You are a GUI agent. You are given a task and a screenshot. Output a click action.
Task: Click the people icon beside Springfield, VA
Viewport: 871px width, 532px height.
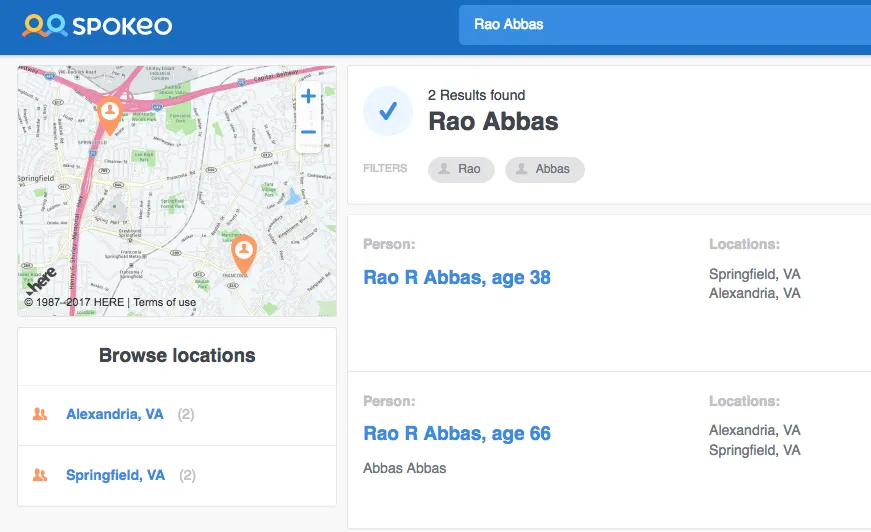[x=40, y=475]
